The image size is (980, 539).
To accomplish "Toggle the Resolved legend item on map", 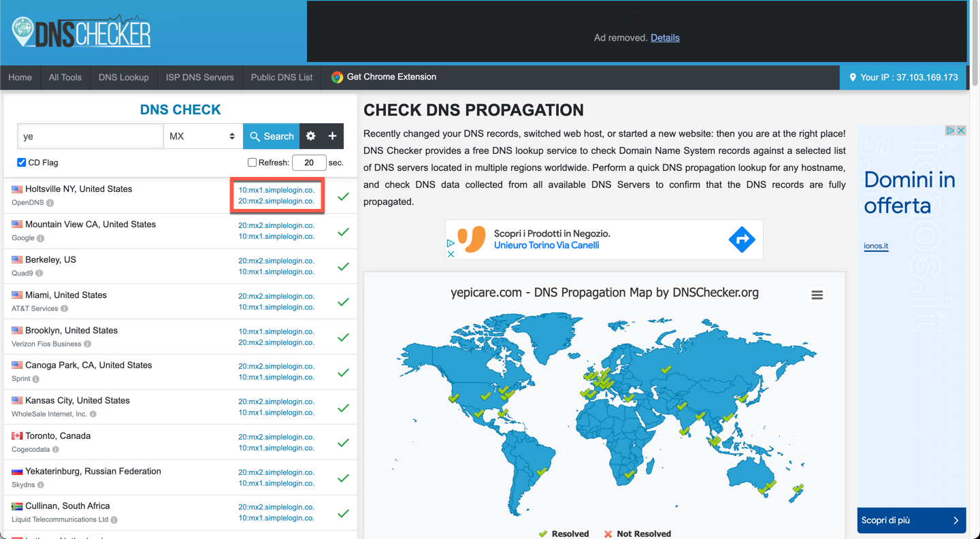I will point(563,534).
